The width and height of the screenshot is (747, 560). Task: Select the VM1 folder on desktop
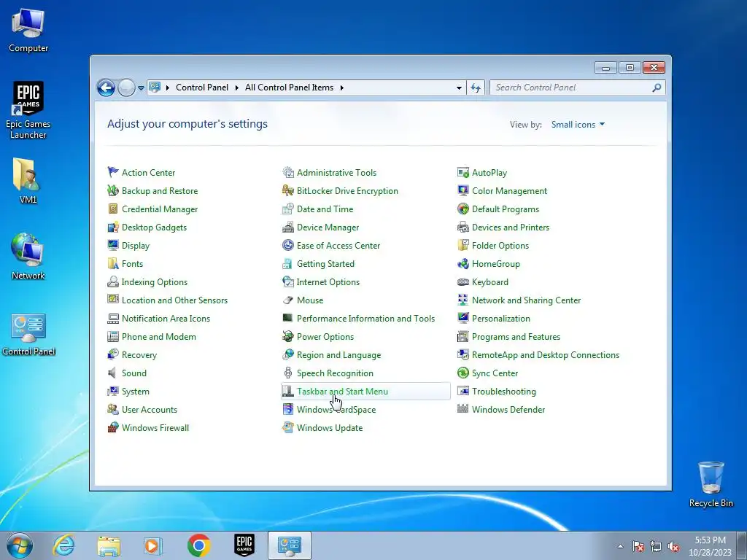[x=28, y=181]
